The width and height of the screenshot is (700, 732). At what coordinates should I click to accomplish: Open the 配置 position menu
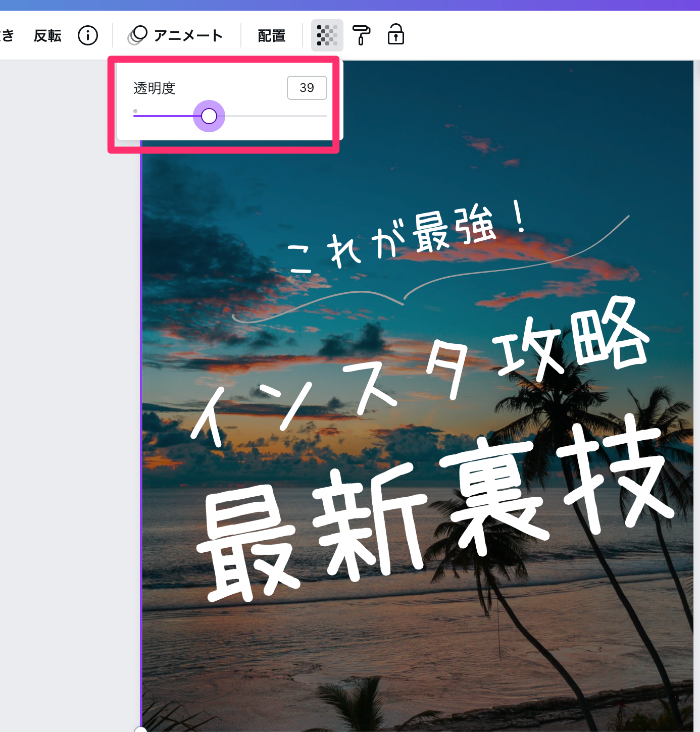point(272,36)
